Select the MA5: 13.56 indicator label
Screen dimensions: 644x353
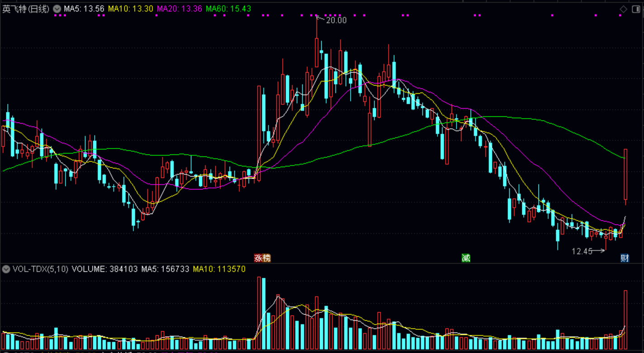pos(84,9)
